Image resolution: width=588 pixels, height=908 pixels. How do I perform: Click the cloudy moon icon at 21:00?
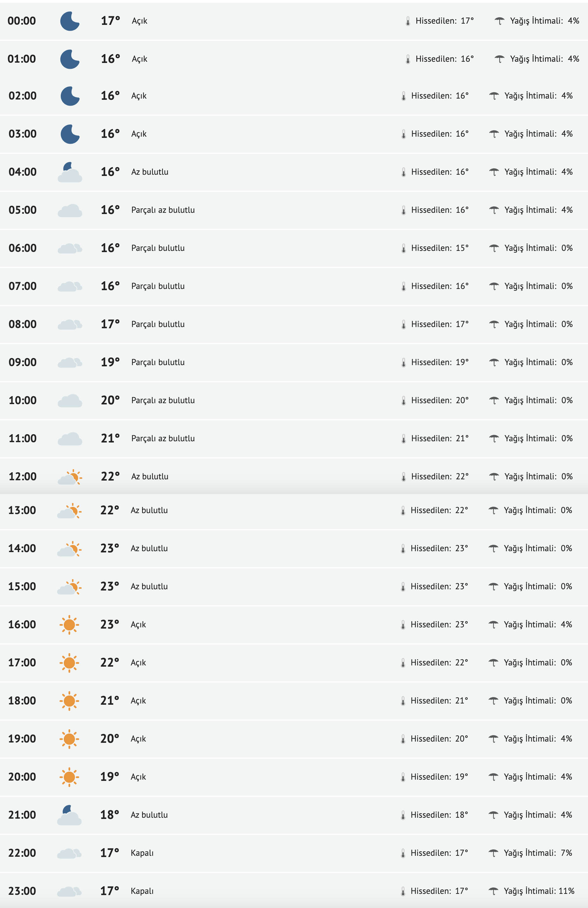click(x=69, y=815)
